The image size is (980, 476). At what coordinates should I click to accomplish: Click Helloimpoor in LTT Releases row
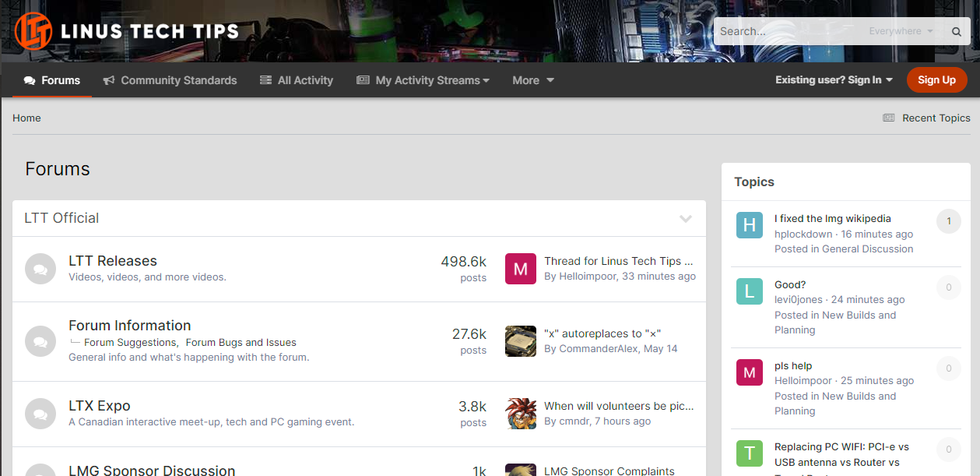[x=587, y=277]
